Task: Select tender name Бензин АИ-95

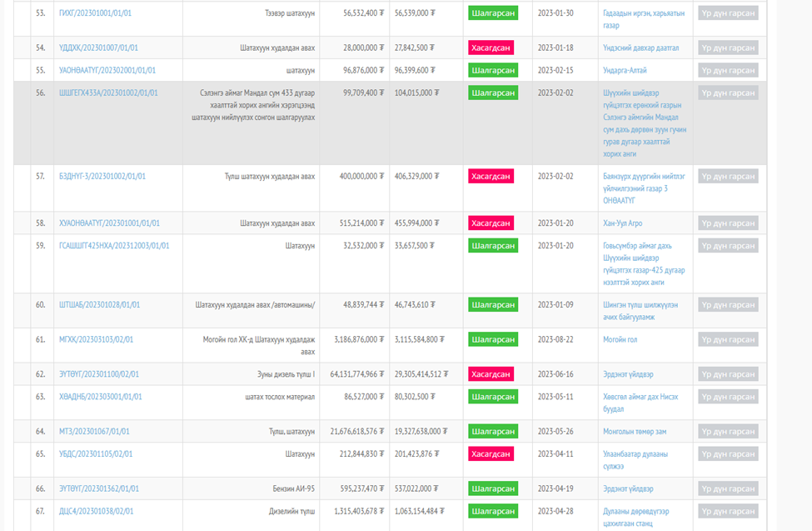Action: (294, 488)
